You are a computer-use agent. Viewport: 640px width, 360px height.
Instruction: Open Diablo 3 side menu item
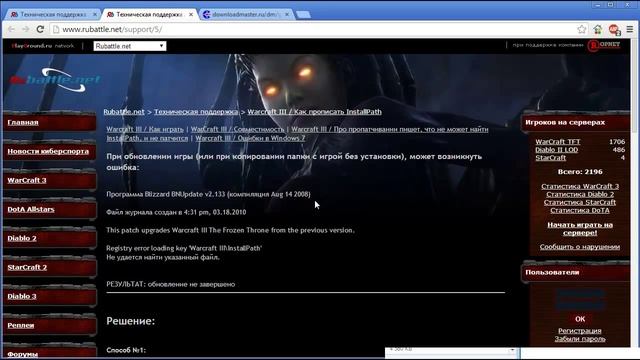pos(22,296)
